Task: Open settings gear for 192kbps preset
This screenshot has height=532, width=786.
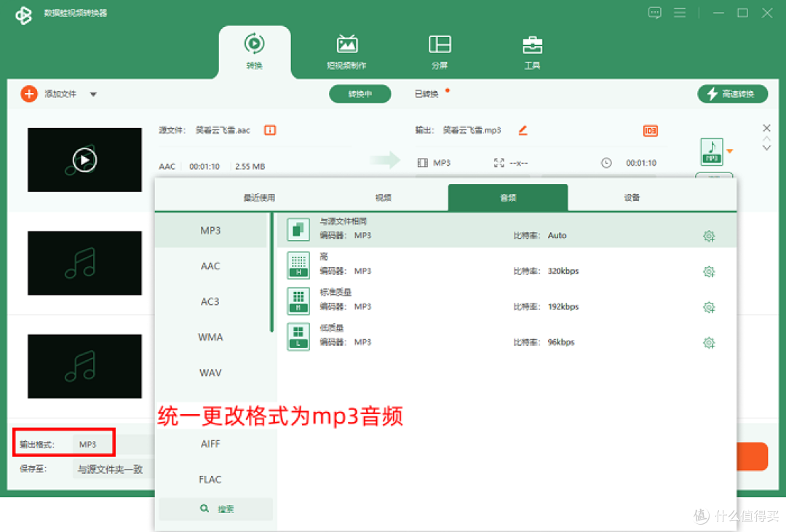Action: point(709,307)
